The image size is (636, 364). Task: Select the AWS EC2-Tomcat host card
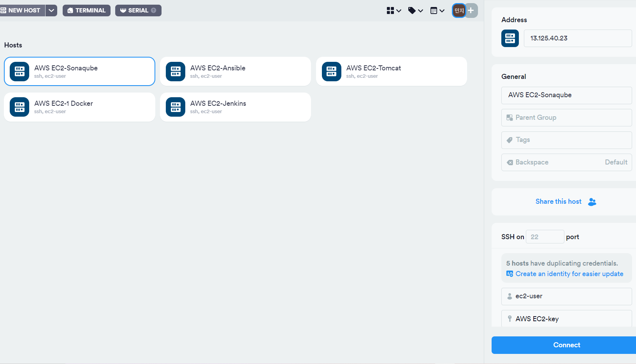click(x=392, y=71)
